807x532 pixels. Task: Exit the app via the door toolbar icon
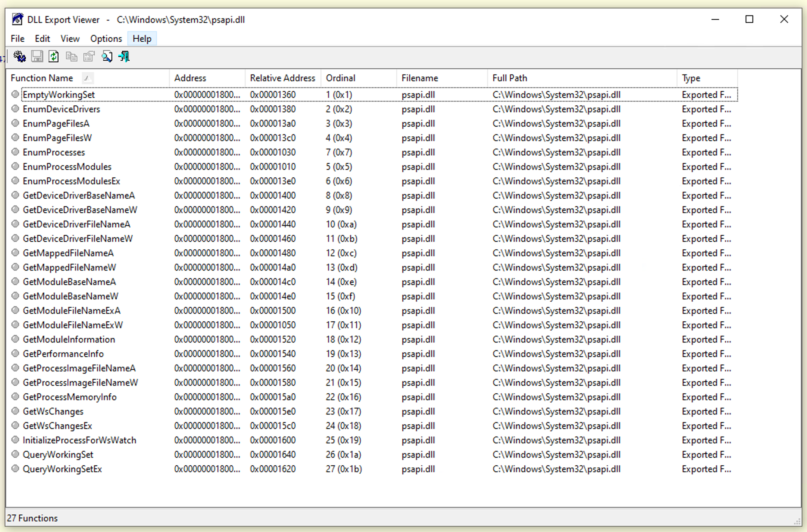pos(124,56)
